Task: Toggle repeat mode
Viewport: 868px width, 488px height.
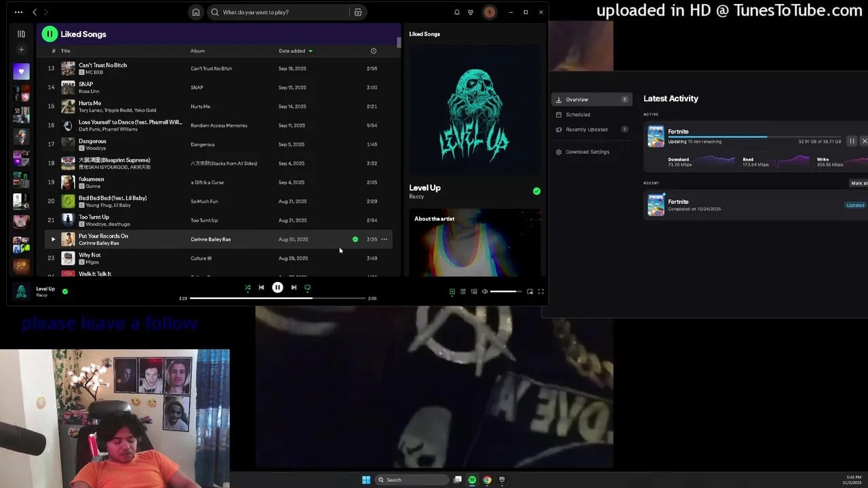Action: pos(307,287)
